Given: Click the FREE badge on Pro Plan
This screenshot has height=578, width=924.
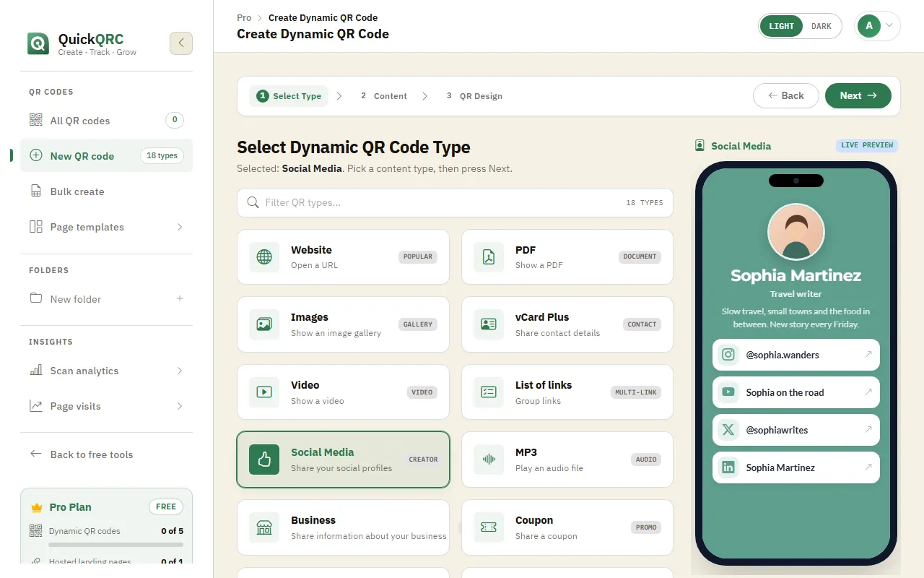Looking at the screenshot, I should point(166,507).
